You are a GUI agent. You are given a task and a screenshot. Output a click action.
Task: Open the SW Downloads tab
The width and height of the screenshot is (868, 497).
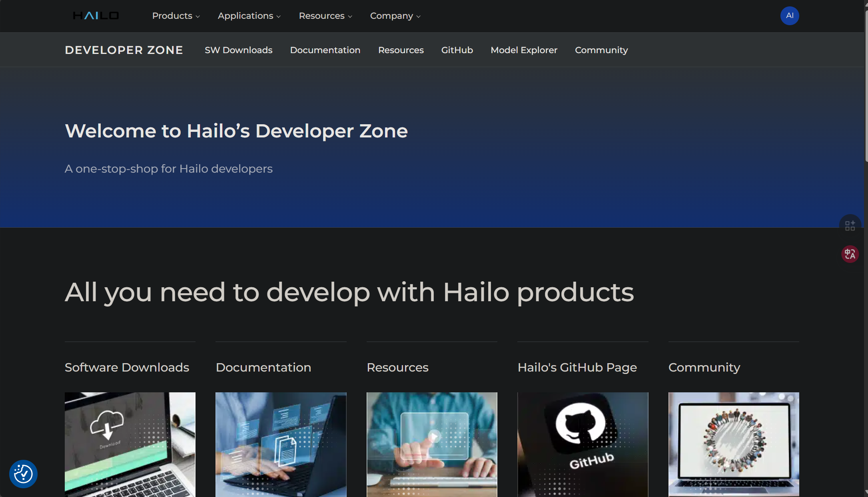coord(239,50)
